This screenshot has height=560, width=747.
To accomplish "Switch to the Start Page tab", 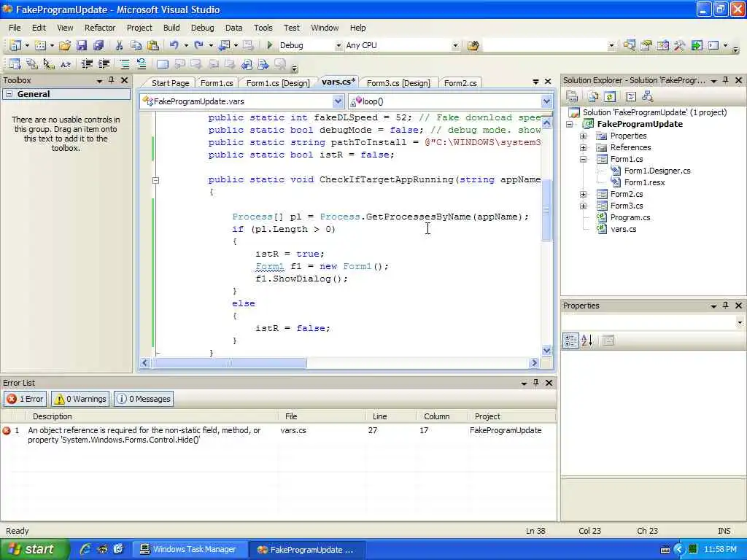I will tap(170, 83).
